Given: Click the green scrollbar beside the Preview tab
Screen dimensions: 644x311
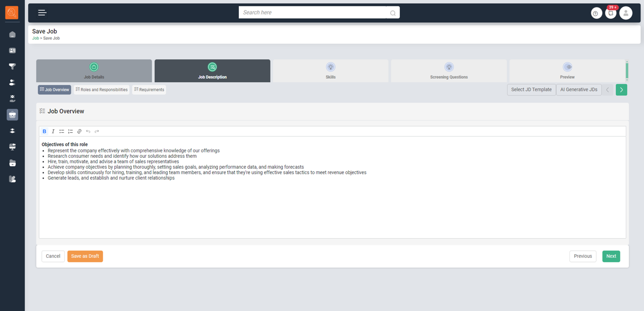Looking at the screenshot, I should [x=627, y=70].
